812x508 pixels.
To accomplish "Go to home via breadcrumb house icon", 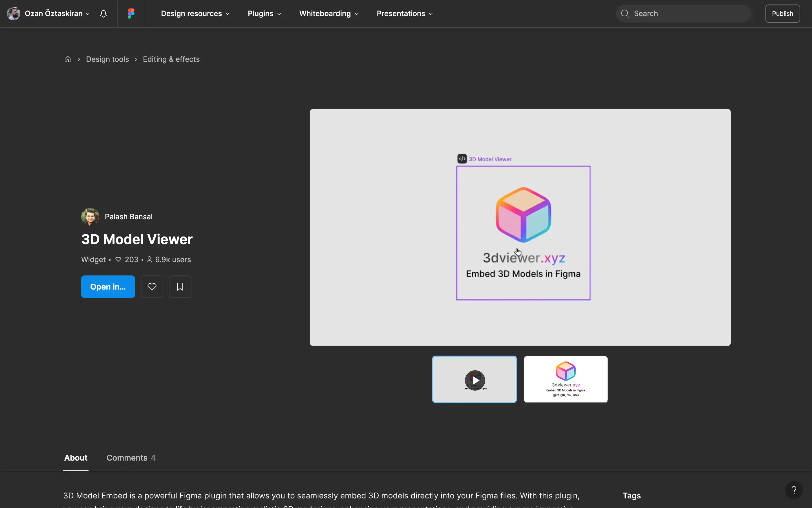I will click(x=68, y=59).
